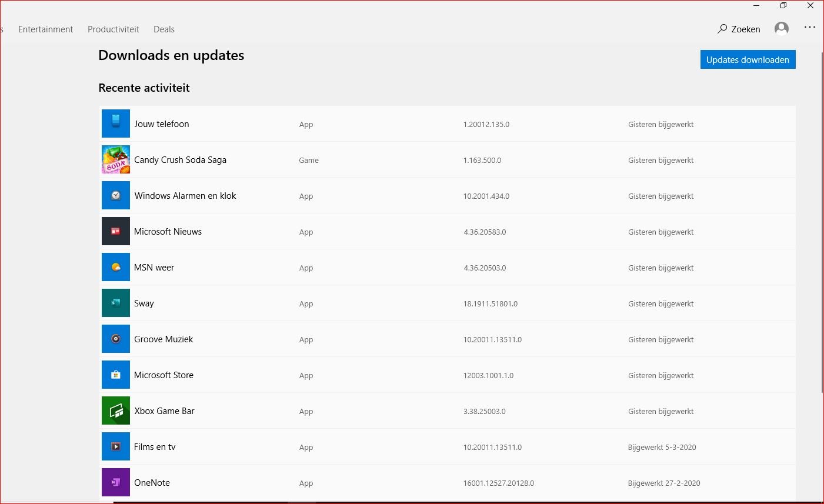Screen dimensions: 824x504
Task: Open the Xbox Game Bar icon
Action: coord(116,410)
